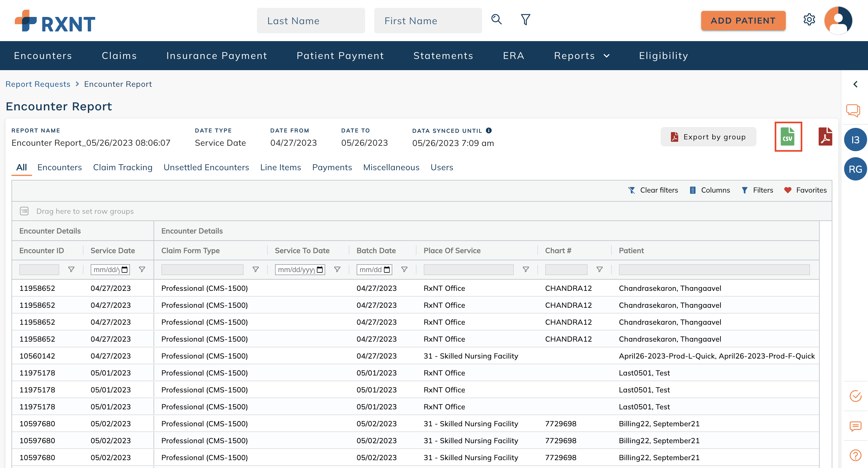Open the Batch Date column filter menu
This screenshot has height=468, width=868.
(404, 269)
